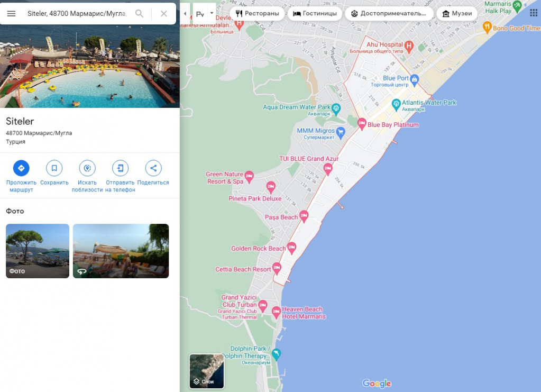The width and height of the screenshot is (541, 392).
Task: Click the MMM Migros supermarket marker
Action: click(341, 133)
